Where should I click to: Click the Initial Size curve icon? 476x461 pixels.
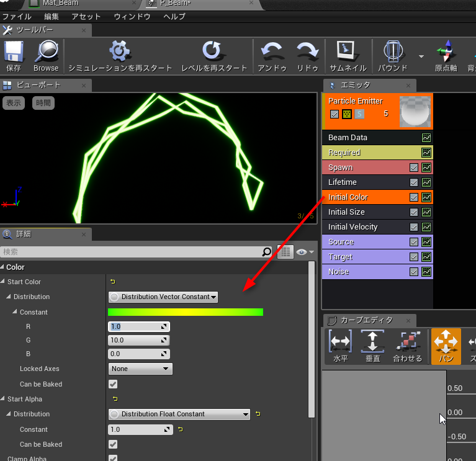tap(426, 212)
